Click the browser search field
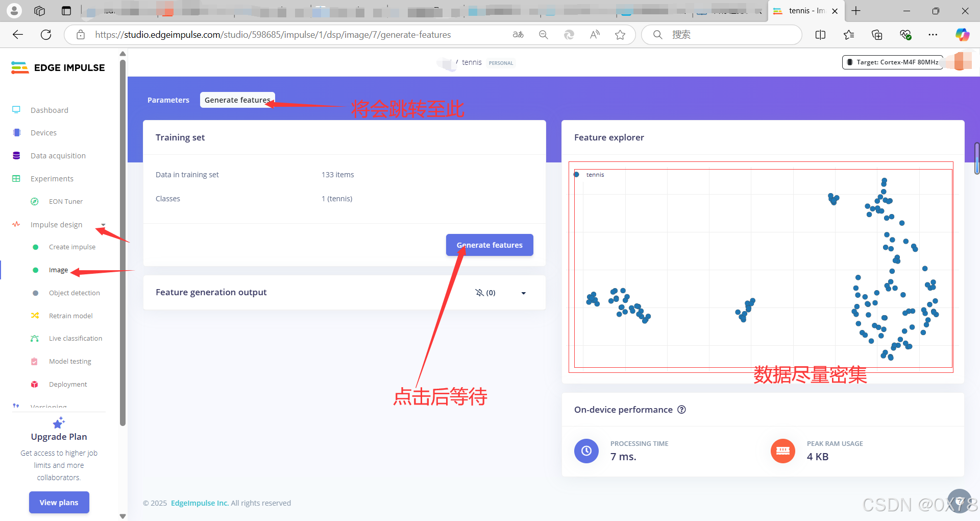 (x=722, y=35)
